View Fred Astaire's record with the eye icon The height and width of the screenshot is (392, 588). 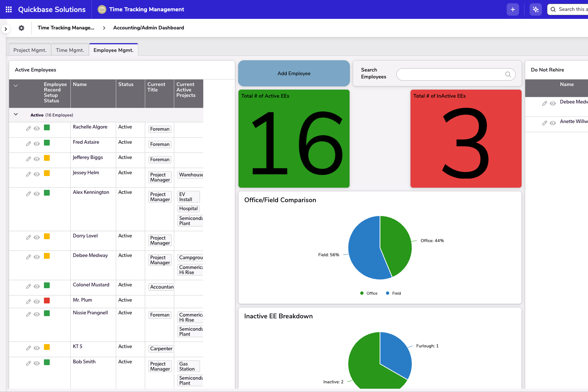(x=37, y=143)
